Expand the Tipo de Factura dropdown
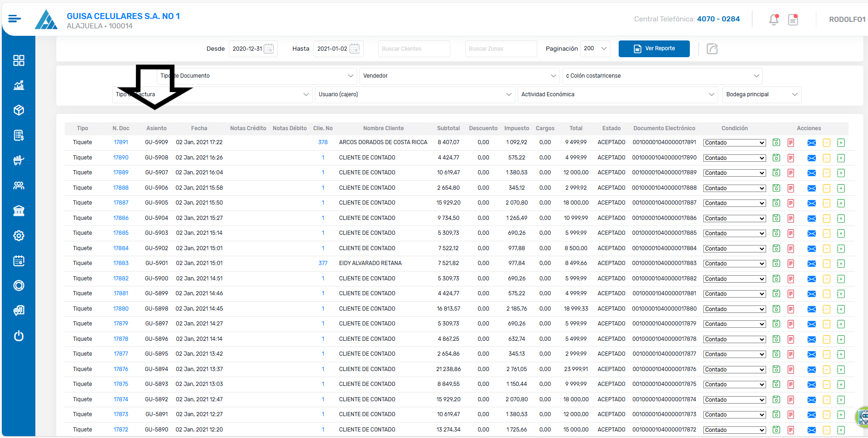This screenshot has width=868, height=438. [x=212, y=94]
